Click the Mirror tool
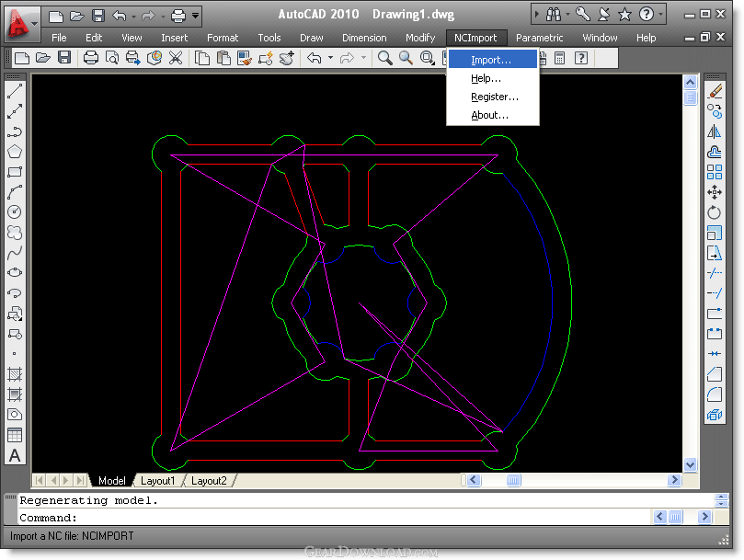Image resolution: width=744 pixels, height=560 pixels. click(715, 131)
